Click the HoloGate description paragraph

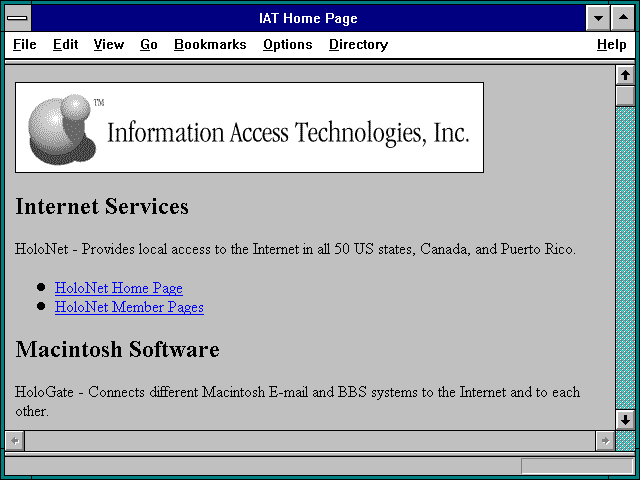[298, 402]
